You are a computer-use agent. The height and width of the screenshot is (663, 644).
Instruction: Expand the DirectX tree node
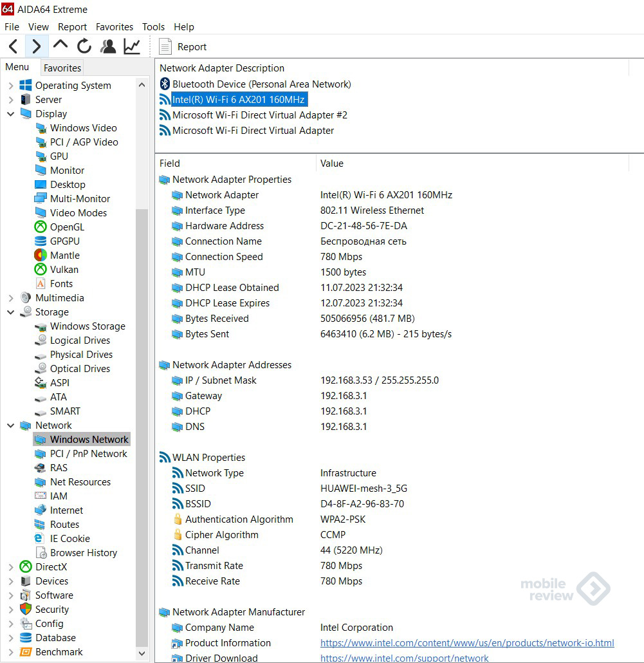[11, 567]
